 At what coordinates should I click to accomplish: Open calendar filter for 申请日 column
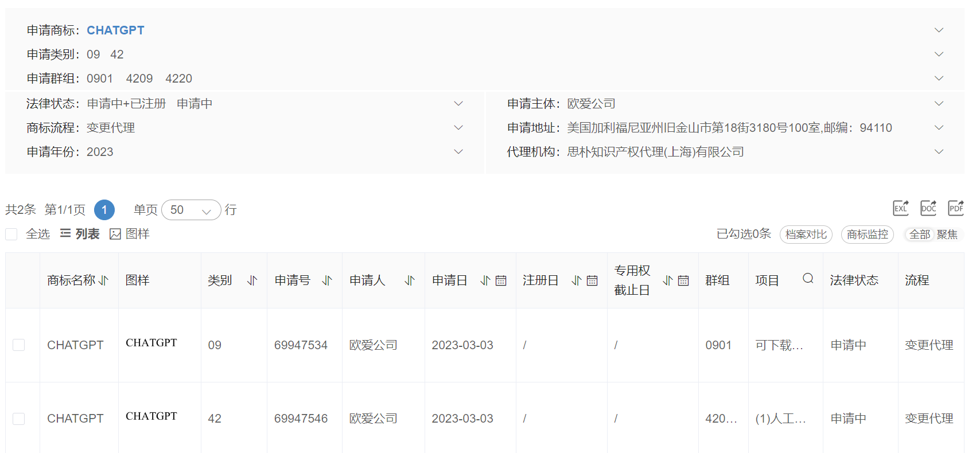point(501,280)
